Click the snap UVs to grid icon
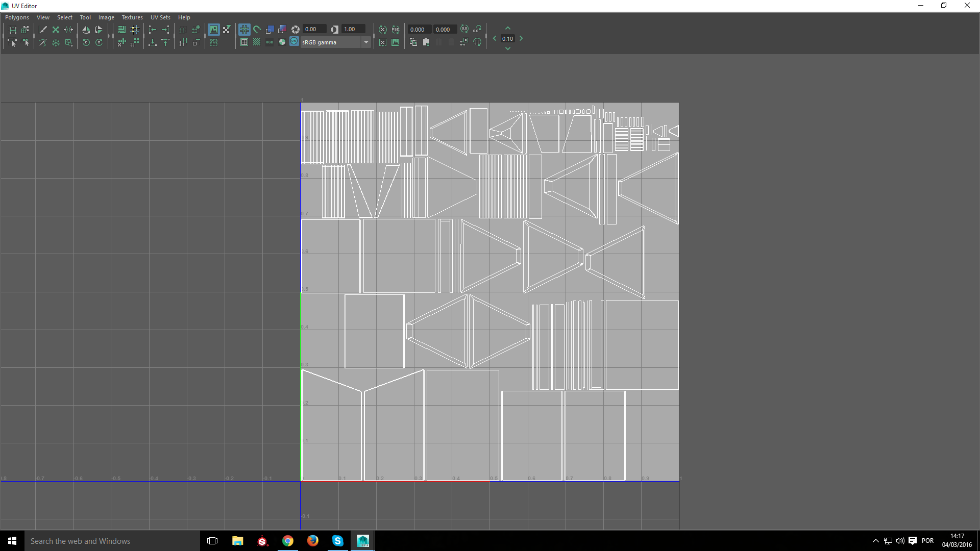The image size is (980, 551). point(135,30)
